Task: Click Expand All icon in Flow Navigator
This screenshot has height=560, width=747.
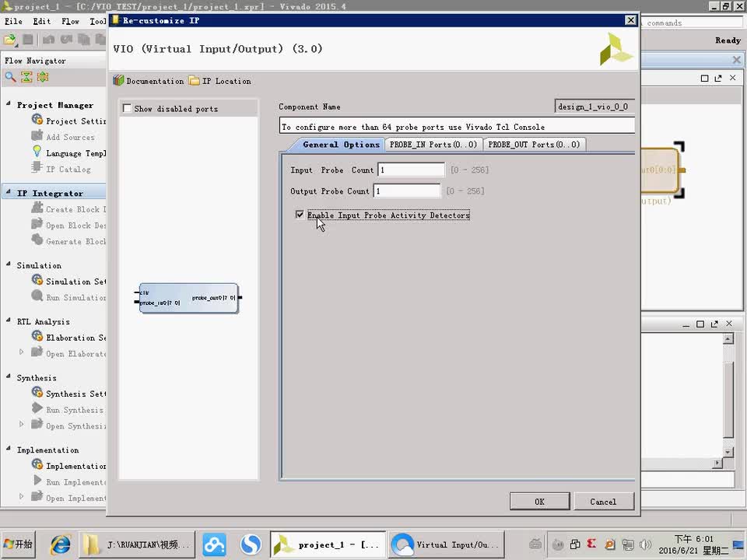Action: [x=43, y=77]
